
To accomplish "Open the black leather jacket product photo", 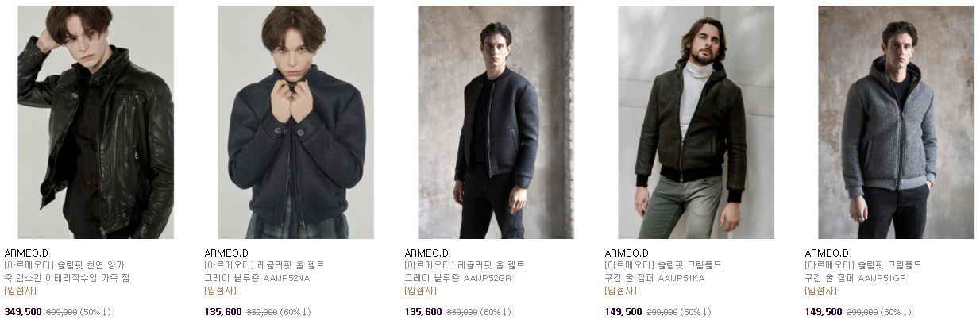I will (x=95, y=122).
